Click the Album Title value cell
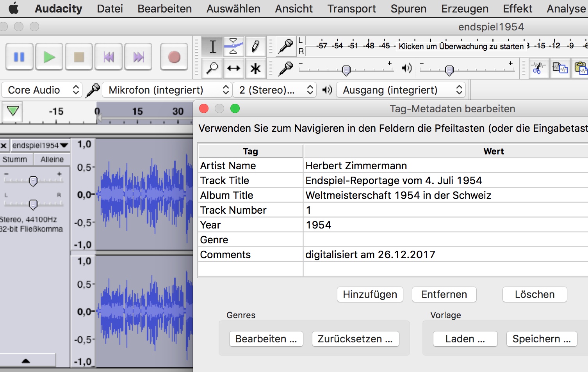Screen dimensions: 588x372 pyautogui.click(x=445, y=195)
